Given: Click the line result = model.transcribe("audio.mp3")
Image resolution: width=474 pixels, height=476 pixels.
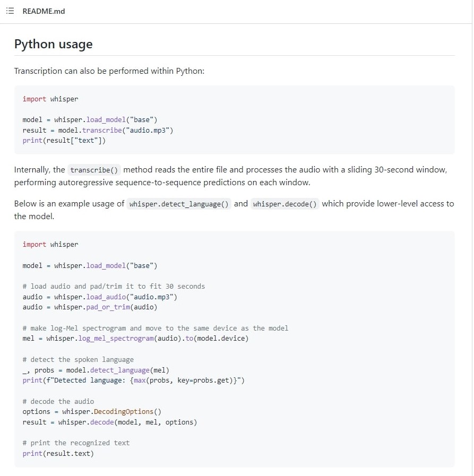Looking at the screenshot, I should coord(98,130).
